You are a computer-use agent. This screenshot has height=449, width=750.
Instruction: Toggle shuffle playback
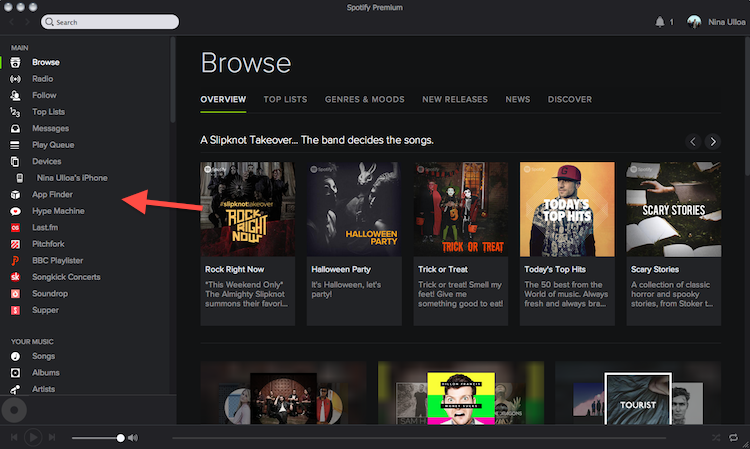[716, 438]
